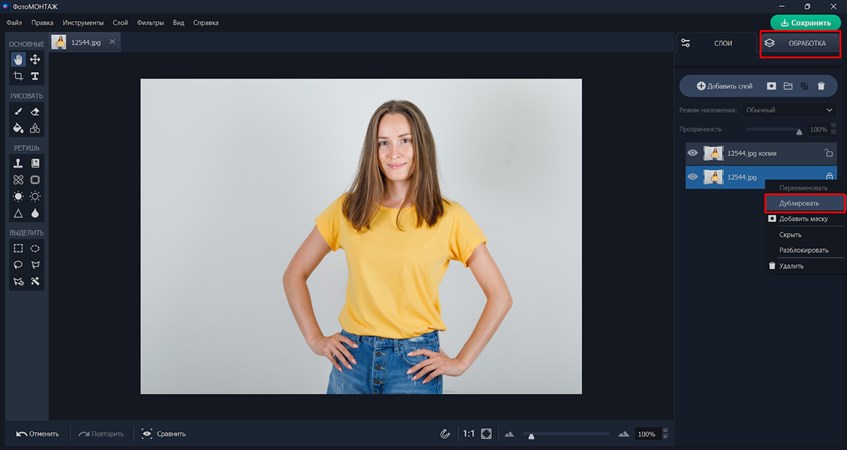
Task: Choose Дублировать from the context menu
Action: [x=799, y=203]
